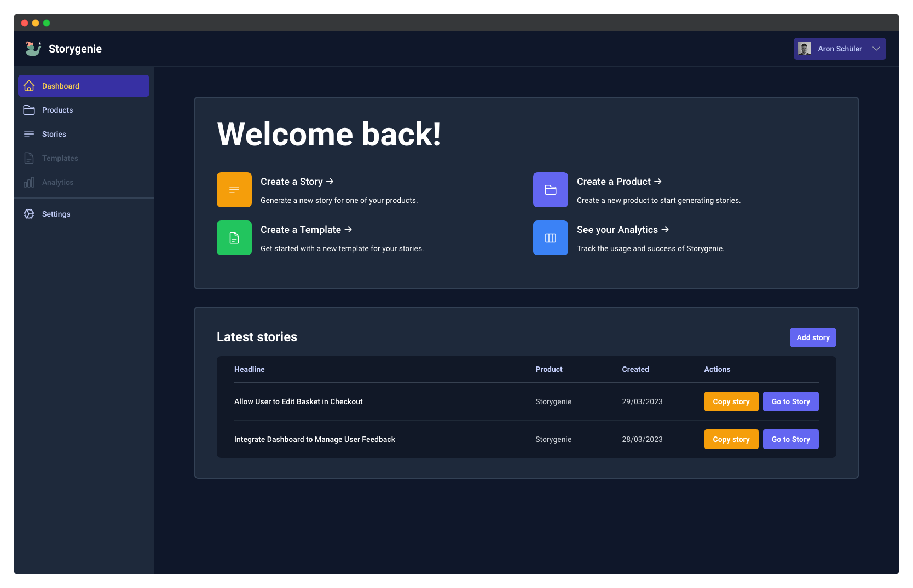Switch to the Stories section
The image size is (913, 588).
point(54,134)
